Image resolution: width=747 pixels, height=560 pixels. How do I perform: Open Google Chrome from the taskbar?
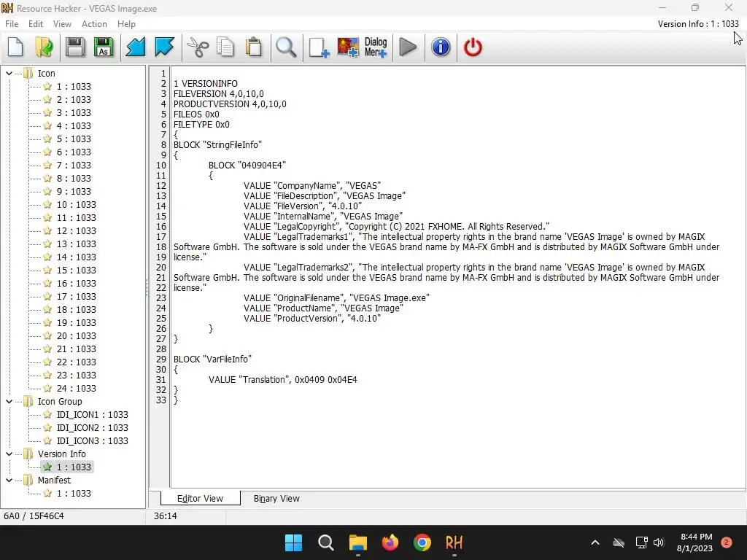[x=422, y=542]
